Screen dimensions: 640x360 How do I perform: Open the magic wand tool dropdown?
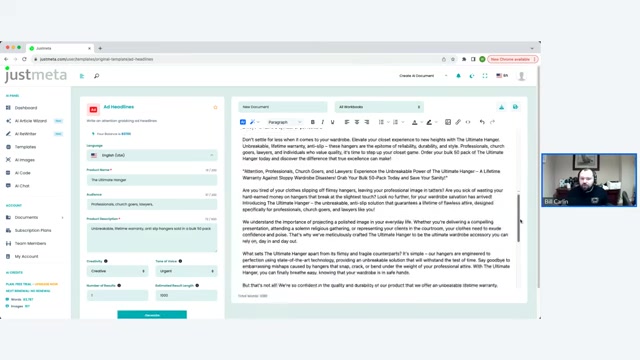pos(254,122)
